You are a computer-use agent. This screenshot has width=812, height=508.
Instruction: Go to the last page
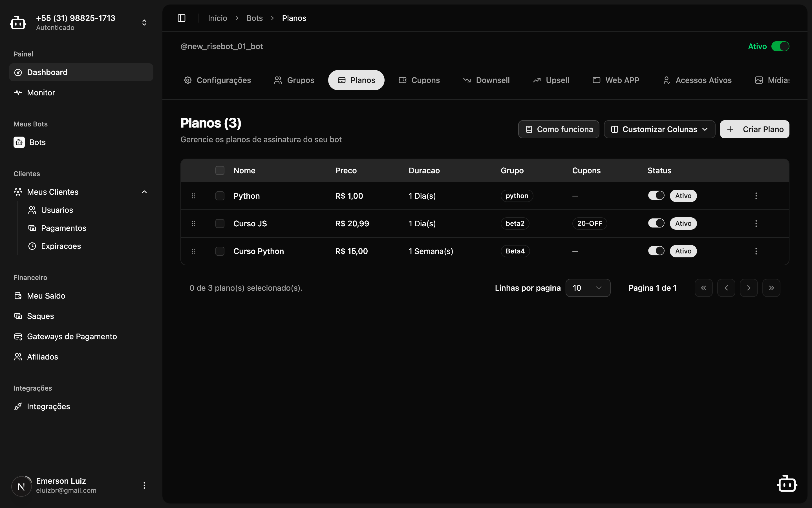point(771,288)
